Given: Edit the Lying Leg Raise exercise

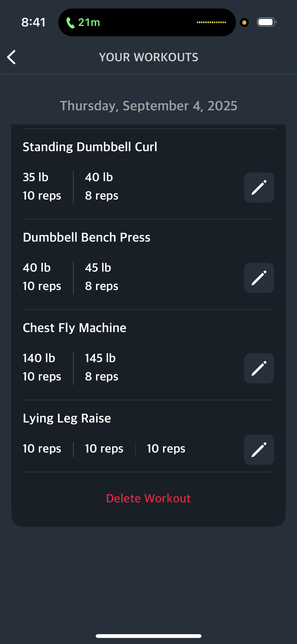Looking at the screenshot, I should [x=259, y=449].
